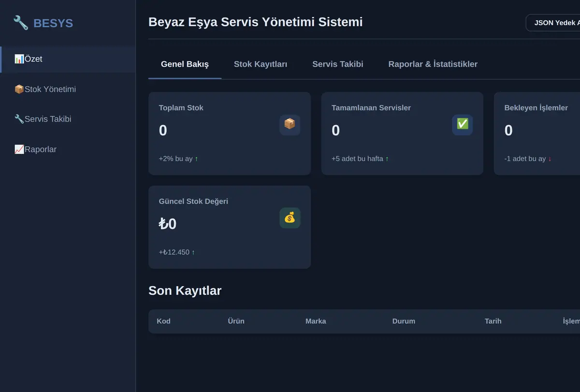Switch to the Stok Kayıtları tab
The image size is (580, 392).
tap(261, 64)
